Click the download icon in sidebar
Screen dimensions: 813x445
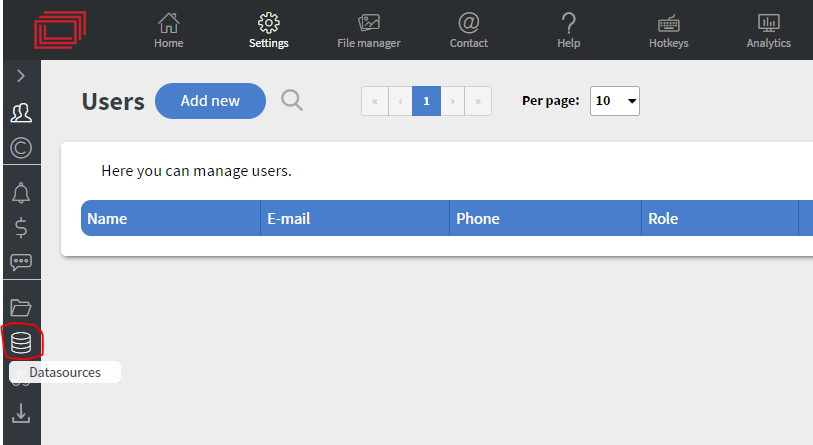tap(21, 413)
